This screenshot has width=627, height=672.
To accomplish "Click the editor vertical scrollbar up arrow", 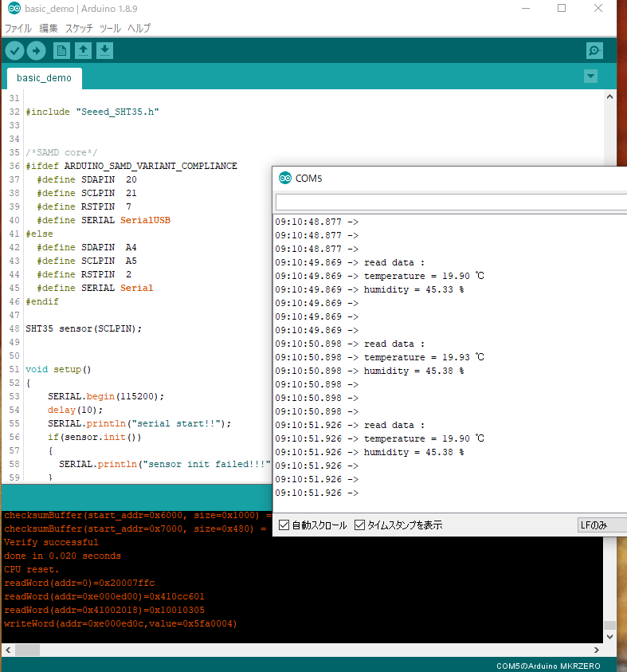I will tap(609, 96).
